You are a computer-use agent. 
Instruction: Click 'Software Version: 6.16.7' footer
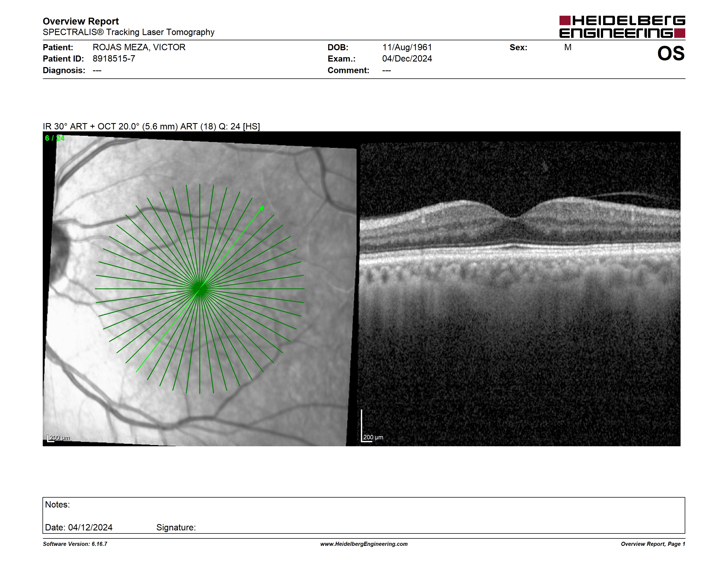[x=75, y=544]
